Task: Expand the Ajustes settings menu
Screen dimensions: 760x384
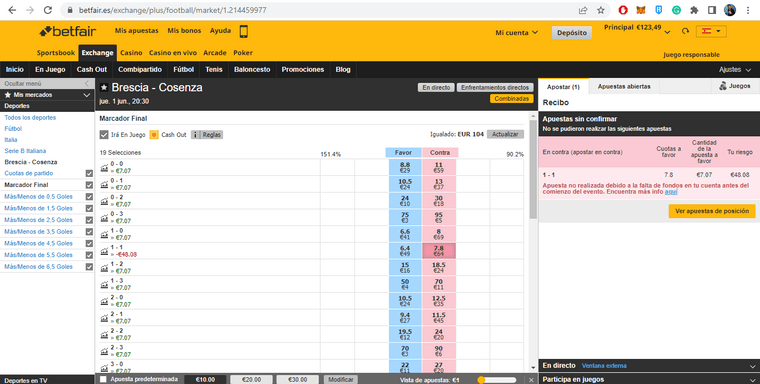Action: (735, 70)
